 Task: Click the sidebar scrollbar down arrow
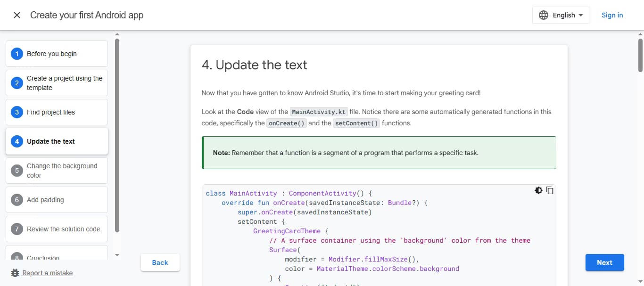[116, 255]
